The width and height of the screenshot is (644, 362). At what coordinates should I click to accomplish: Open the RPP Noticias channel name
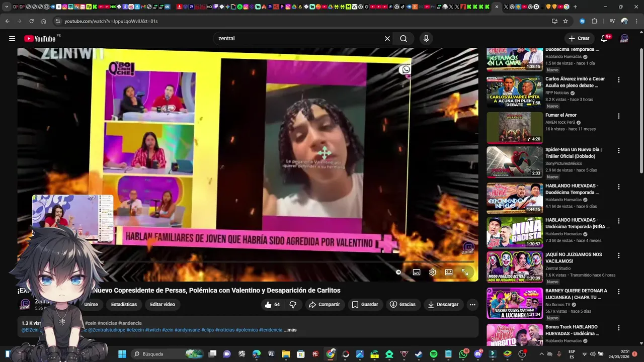557,93
